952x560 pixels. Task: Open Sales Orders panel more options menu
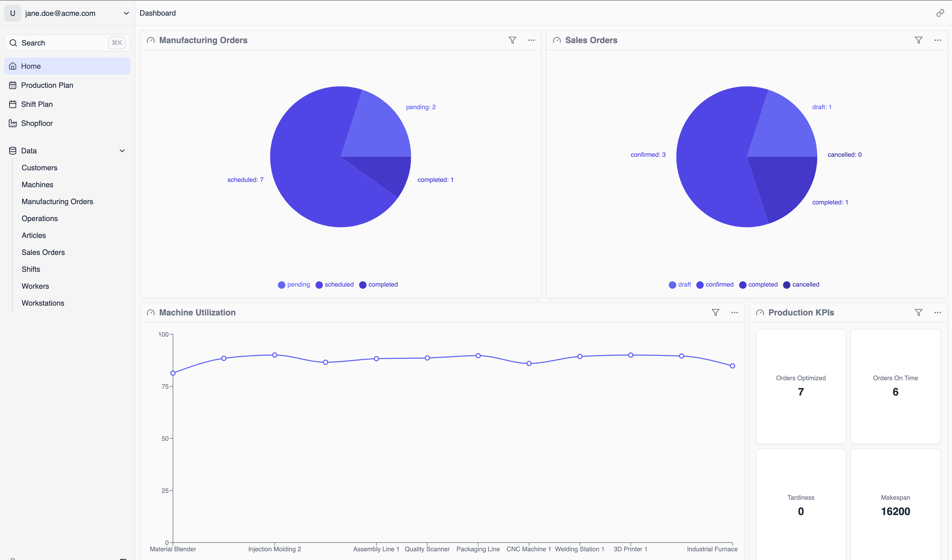pos(937,40)
